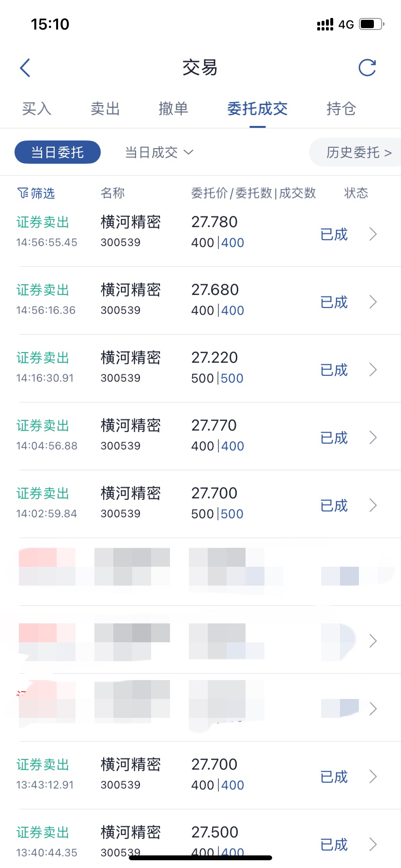Image resolution: width=401 pixels, height=868 pixels.
Task: Go to 撤单 tab
Action: pos(173,108)
